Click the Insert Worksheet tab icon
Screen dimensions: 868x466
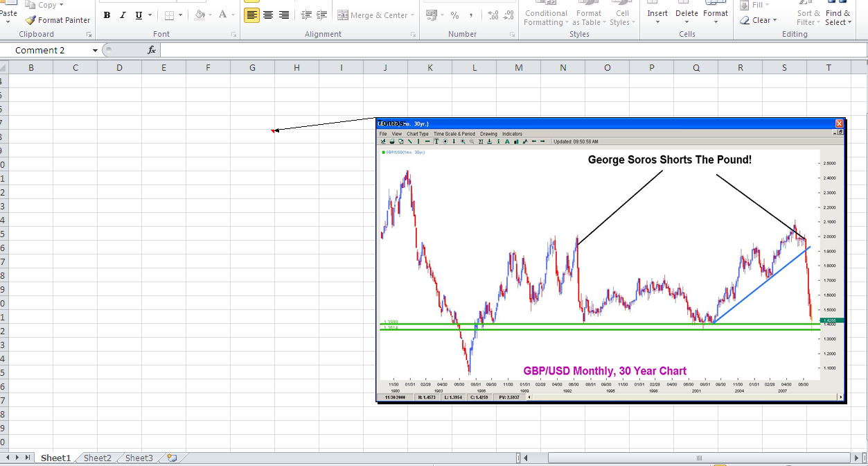[172, 458]
